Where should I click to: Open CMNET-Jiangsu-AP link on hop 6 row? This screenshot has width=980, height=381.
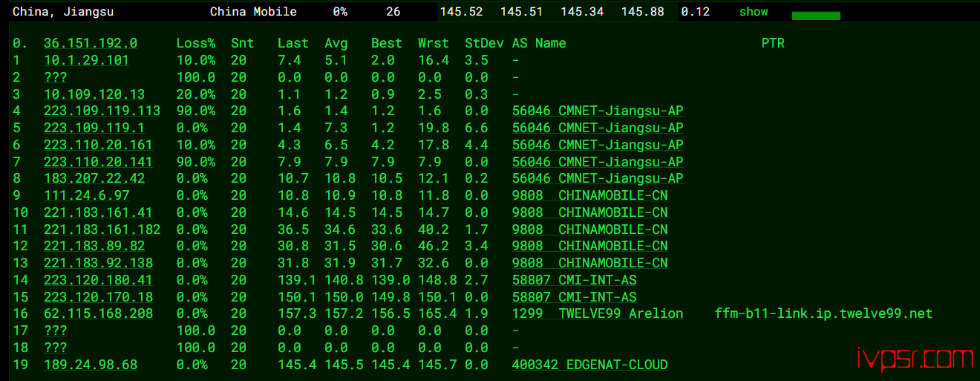598,146
